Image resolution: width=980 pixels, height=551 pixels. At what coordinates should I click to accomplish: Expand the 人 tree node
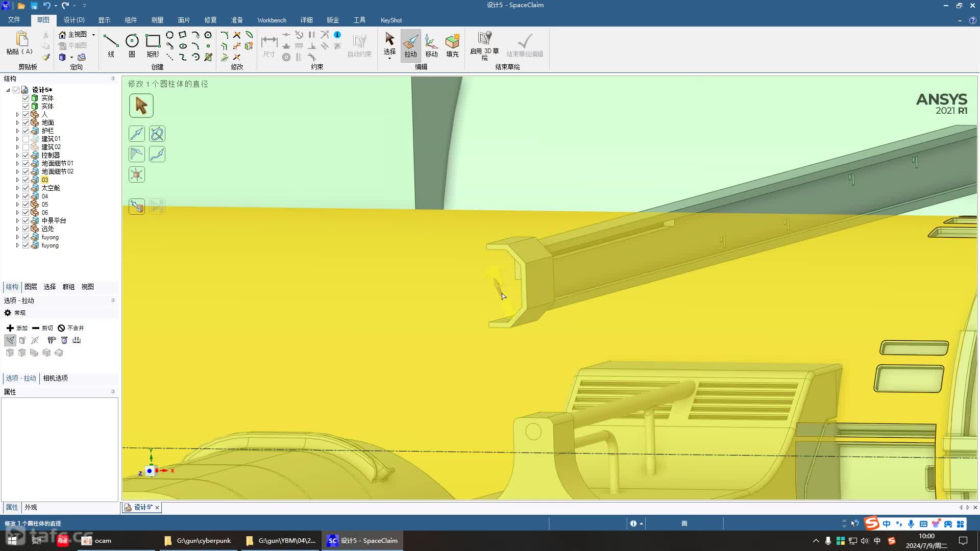point(17,114)
